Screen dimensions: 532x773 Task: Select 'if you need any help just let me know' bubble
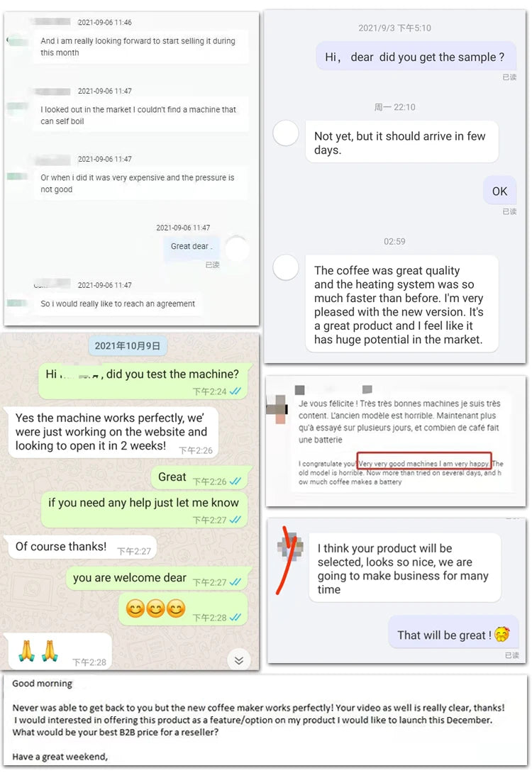[145, 508]
